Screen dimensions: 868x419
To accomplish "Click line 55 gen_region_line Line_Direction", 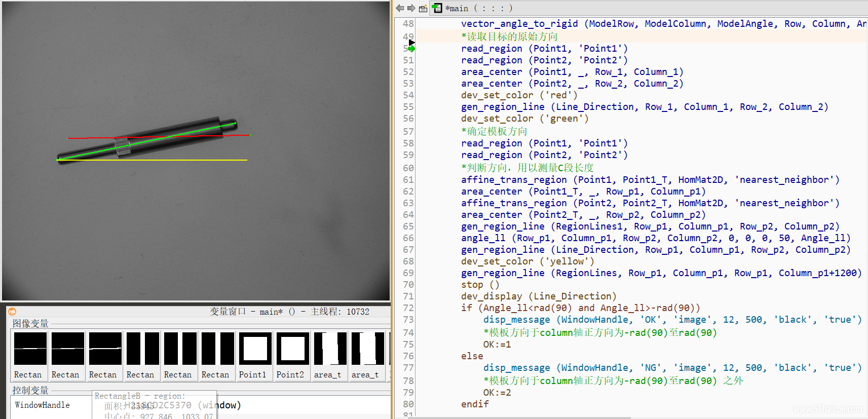I will pos(645,107).
